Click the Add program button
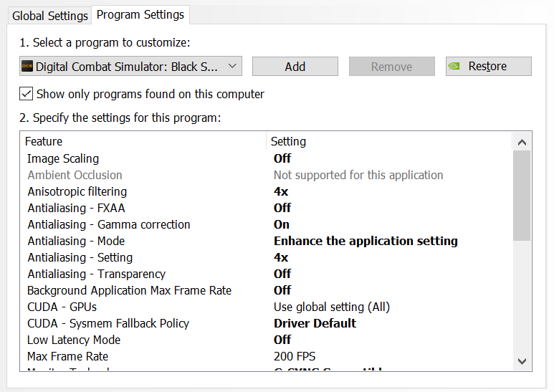 click(x=295, y=67)
